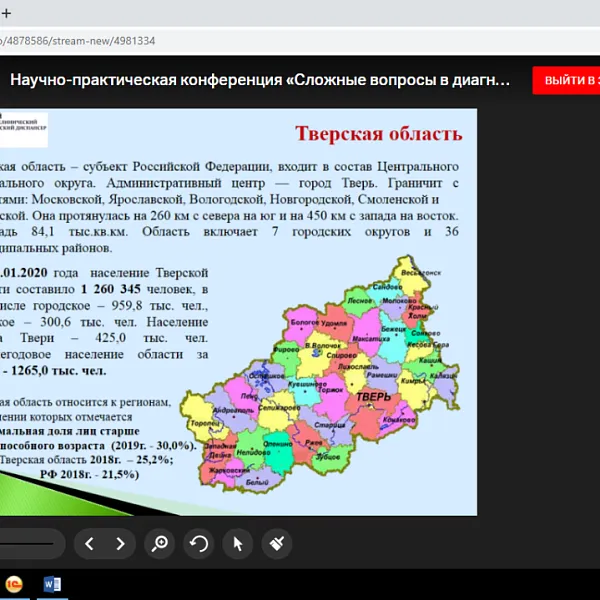Choose the clear annotations brush tool
This screenshot has height=600, width=600.
[277, 543]
